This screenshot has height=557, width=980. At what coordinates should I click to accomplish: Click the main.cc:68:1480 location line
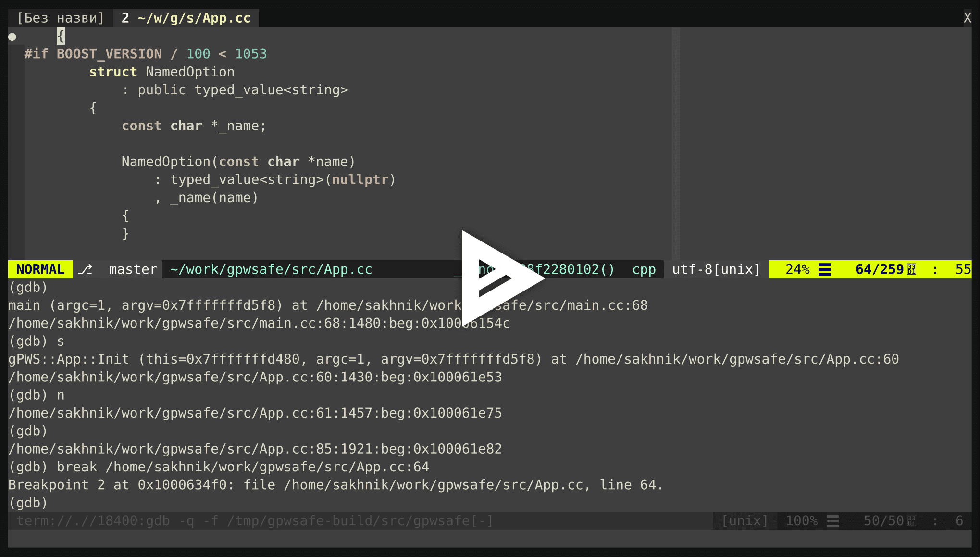(259, 323)
